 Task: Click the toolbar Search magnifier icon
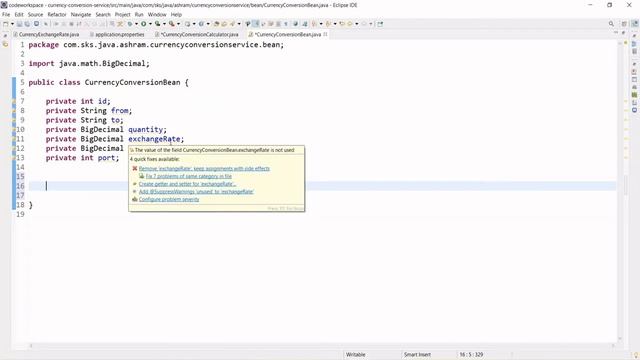(611, 24)
